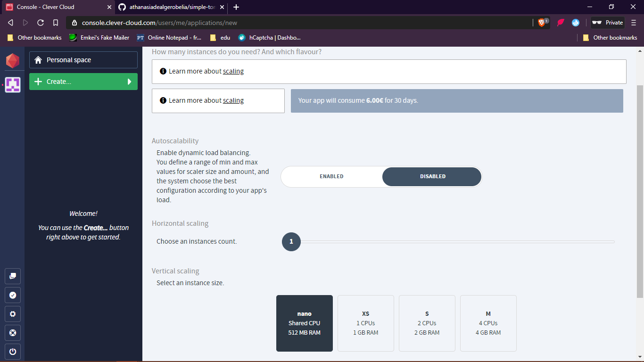
Task: Click the red Clever Cloud logo icon
Action: coord(13,61)
